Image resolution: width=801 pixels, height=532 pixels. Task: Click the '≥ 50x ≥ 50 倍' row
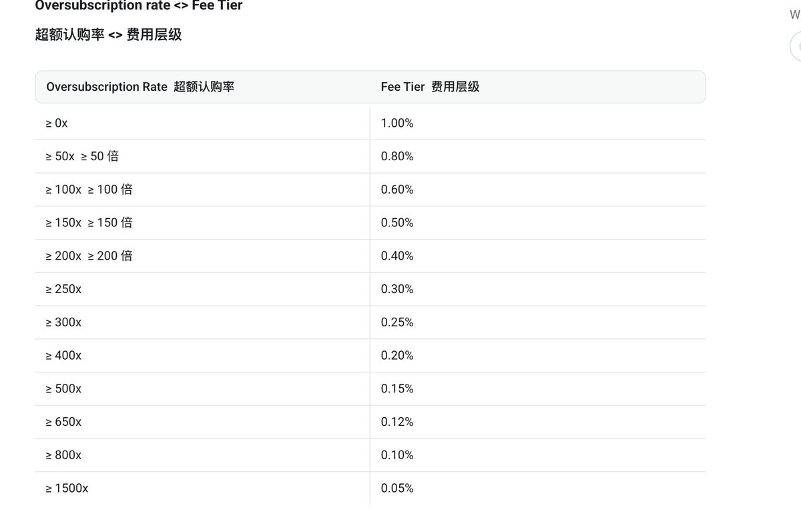[82, 156]
